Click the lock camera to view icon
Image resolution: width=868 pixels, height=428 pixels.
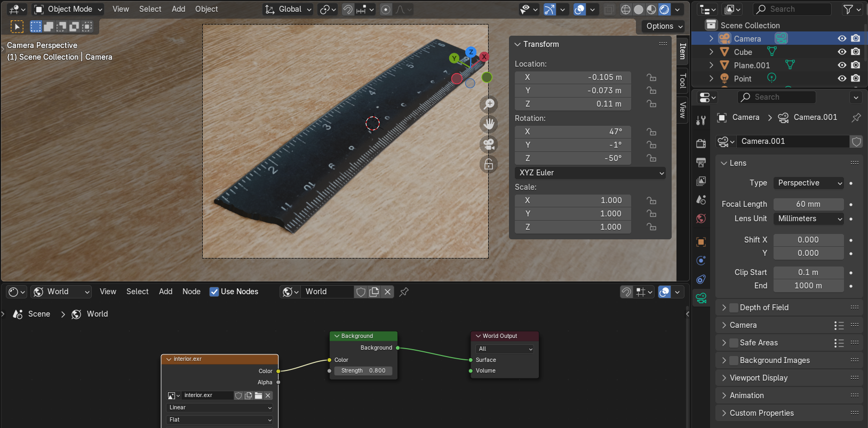pyautogui.click(x=489, y=164)
